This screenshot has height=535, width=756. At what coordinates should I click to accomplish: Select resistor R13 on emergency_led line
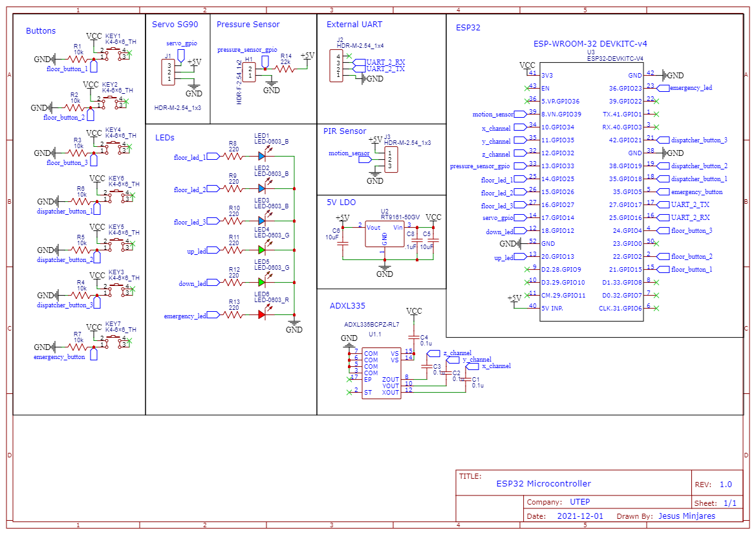(233, 314)
